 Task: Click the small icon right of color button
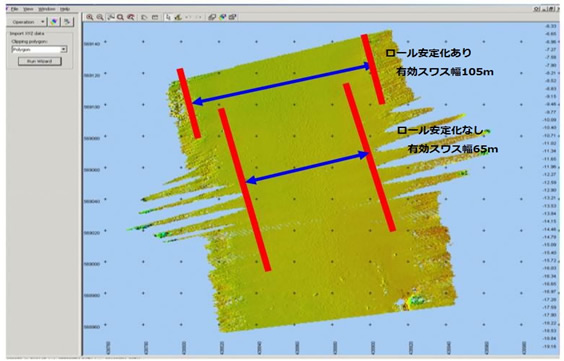pos(67,22)
